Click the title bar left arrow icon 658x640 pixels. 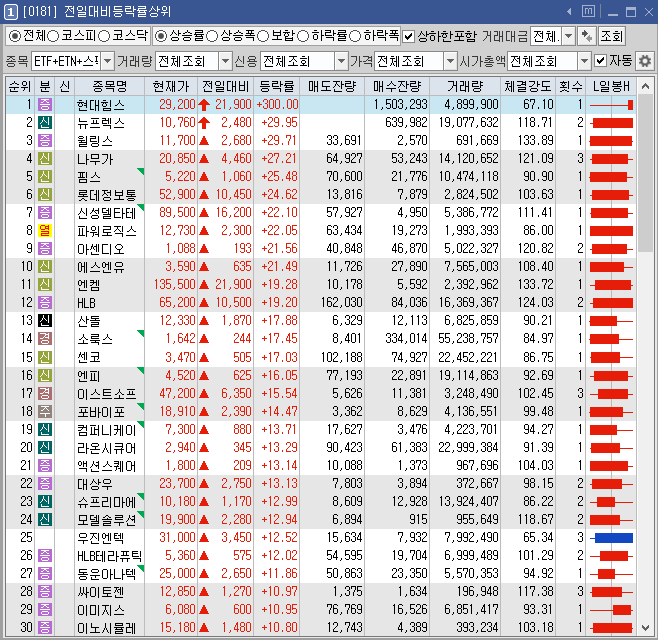tap(569, 12)
